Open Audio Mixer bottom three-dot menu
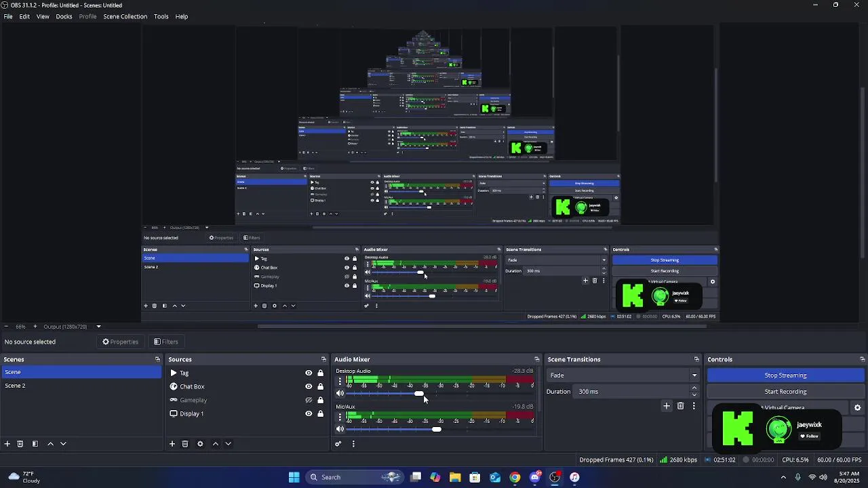This screenshot has width=868, height=488. point(353,444)
